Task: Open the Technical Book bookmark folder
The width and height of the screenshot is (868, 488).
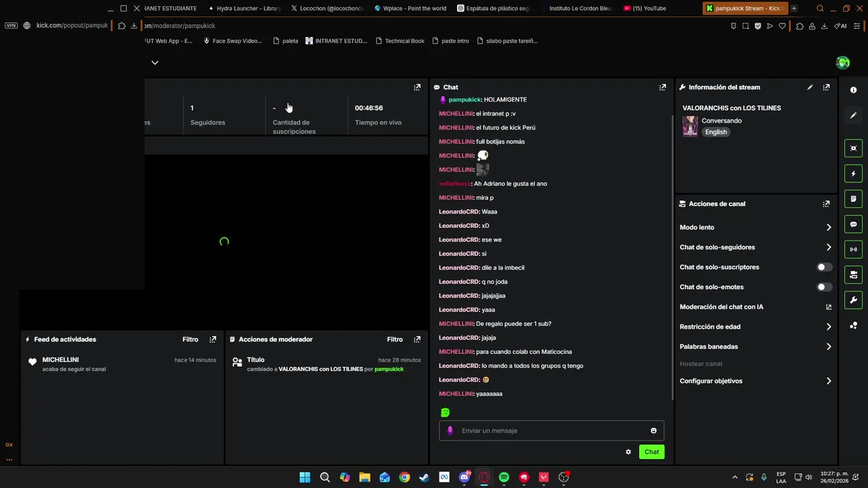Action: (x=400, y=41)
